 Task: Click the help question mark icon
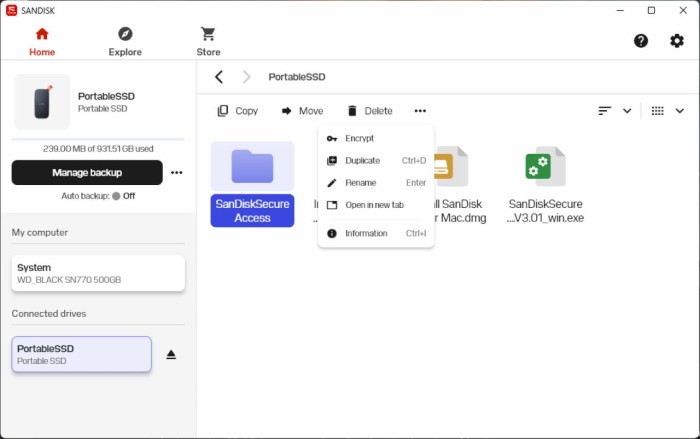pos(641,41)
